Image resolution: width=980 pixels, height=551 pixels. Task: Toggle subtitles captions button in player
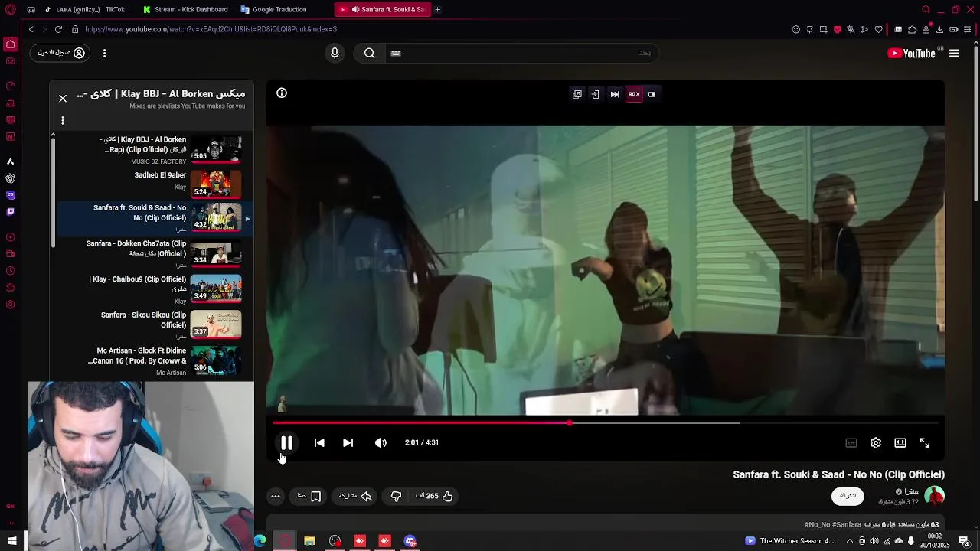tap(851, 442)
